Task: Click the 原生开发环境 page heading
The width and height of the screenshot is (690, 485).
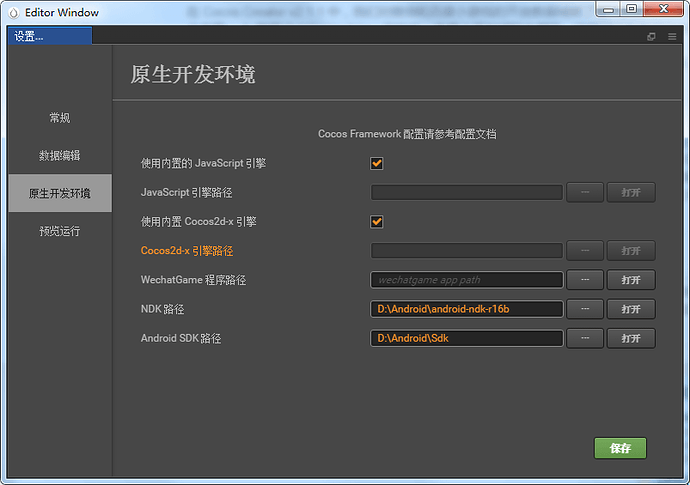Action: pos(193,74)
